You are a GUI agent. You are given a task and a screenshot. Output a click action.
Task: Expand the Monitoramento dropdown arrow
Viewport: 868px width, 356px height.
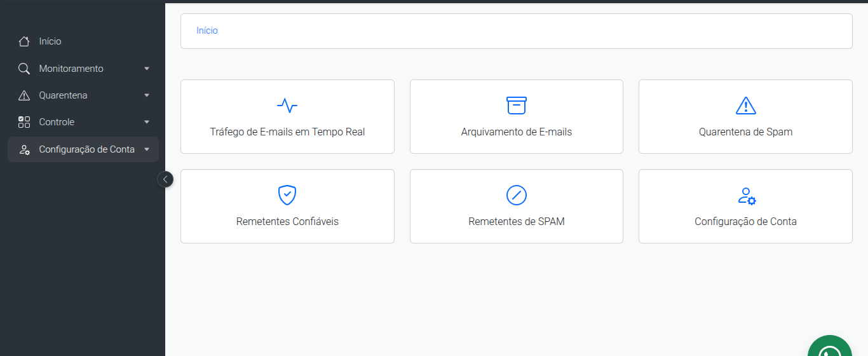coord(147,69)
